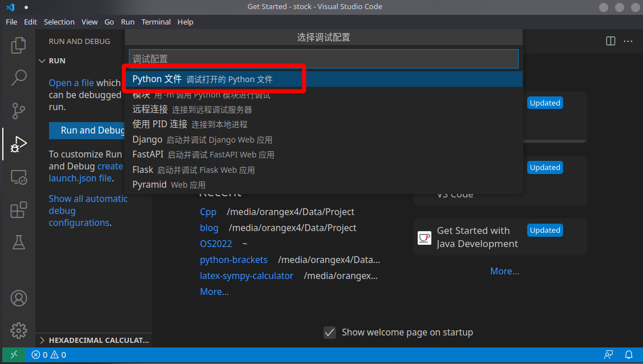Open the editor More Actions ellipsis
643x364 pixels.
(x=628, y=41)
